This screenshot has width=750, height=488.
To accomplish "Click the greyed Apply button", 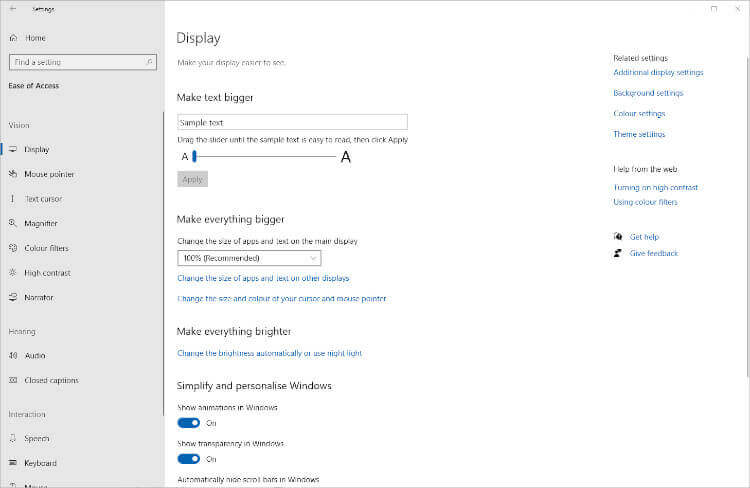I will (192, 180).
